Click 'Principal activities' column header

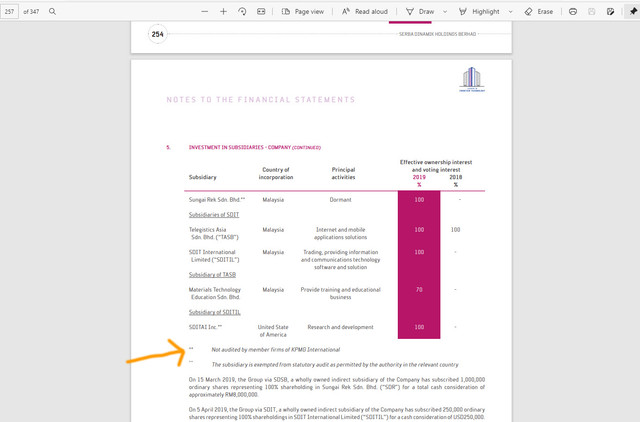click(x=343, y=173)
